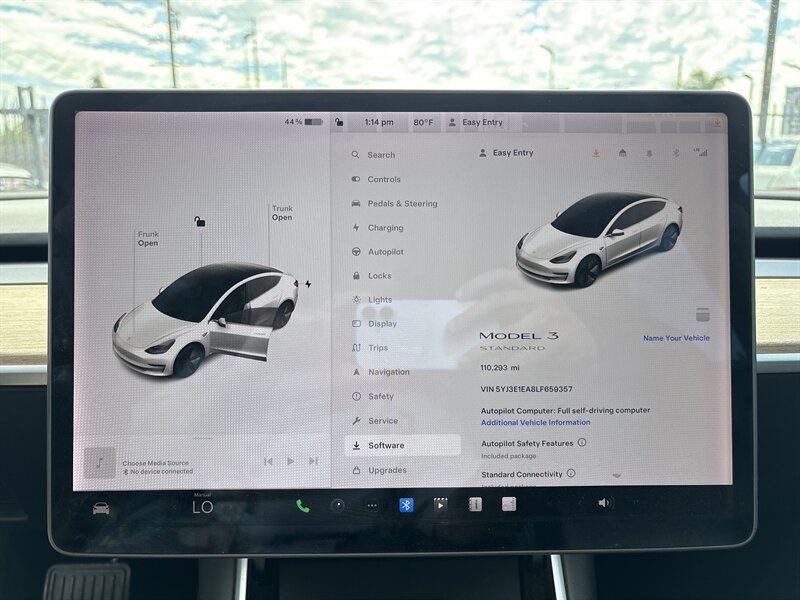The width and height of the screenshot is (800, 600).
Task: Select Autopilot in the settings list
Action: click(385, 252)
